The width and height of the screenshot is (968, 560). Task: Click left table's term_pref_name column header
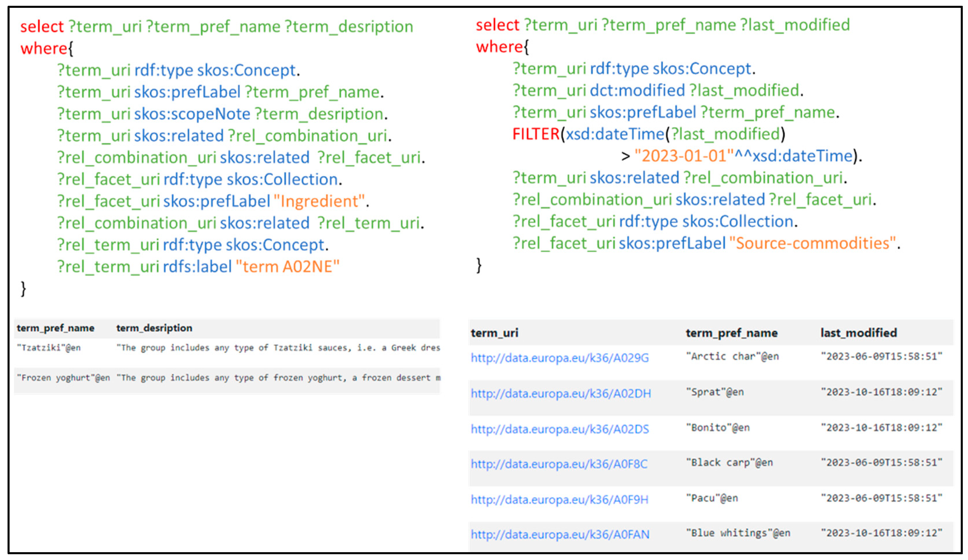(x=55, y=328)
